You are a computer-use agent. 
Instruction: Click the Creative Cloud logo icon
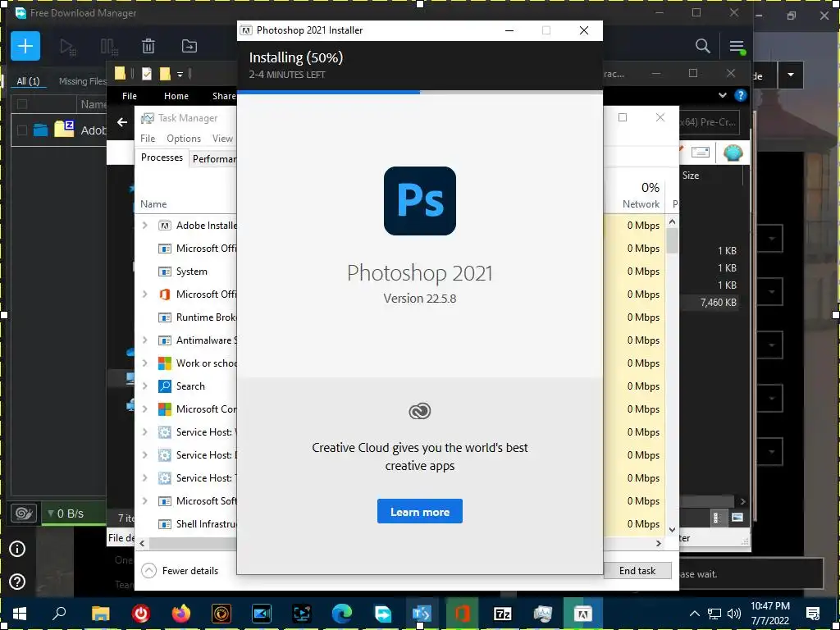point(419,411)
